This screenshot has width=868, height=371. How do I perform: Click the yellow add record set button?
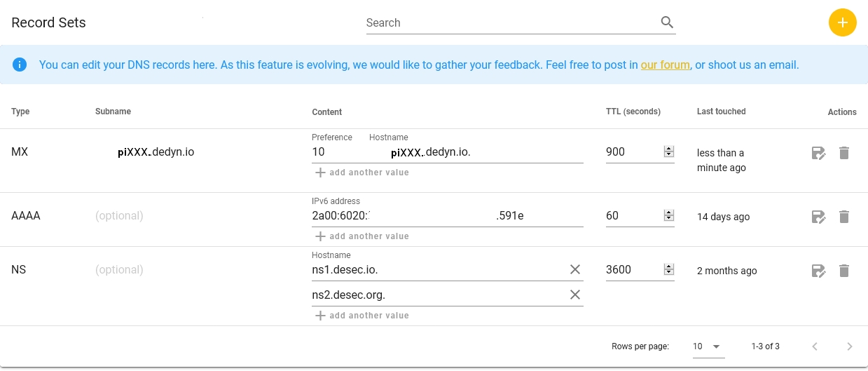coord(842,22)
